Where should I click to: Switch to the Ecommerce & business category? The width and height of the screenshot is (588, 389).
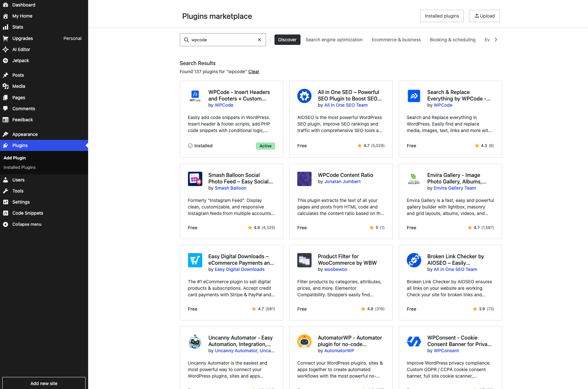click(x=396, y=40)
